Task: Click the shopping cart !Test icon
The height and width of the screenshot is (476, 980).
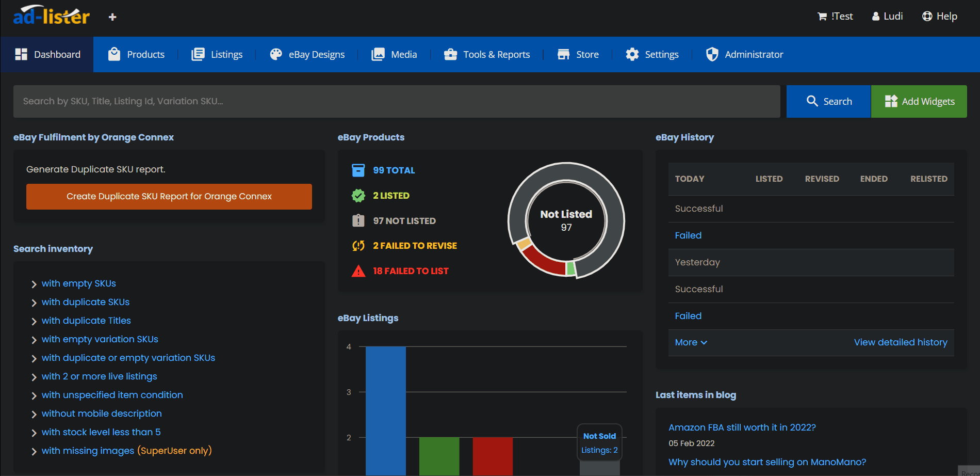Action: (x=822, y=17)
